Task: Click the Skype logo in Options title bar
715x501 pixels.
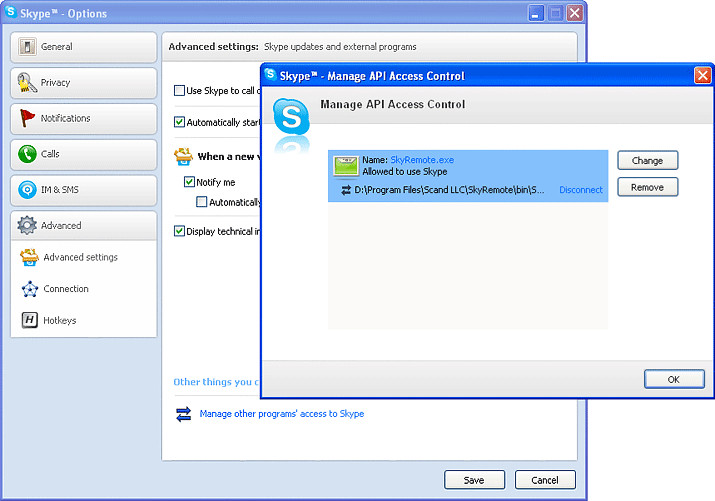Action: pyautogui.click(x=10, y=12)
